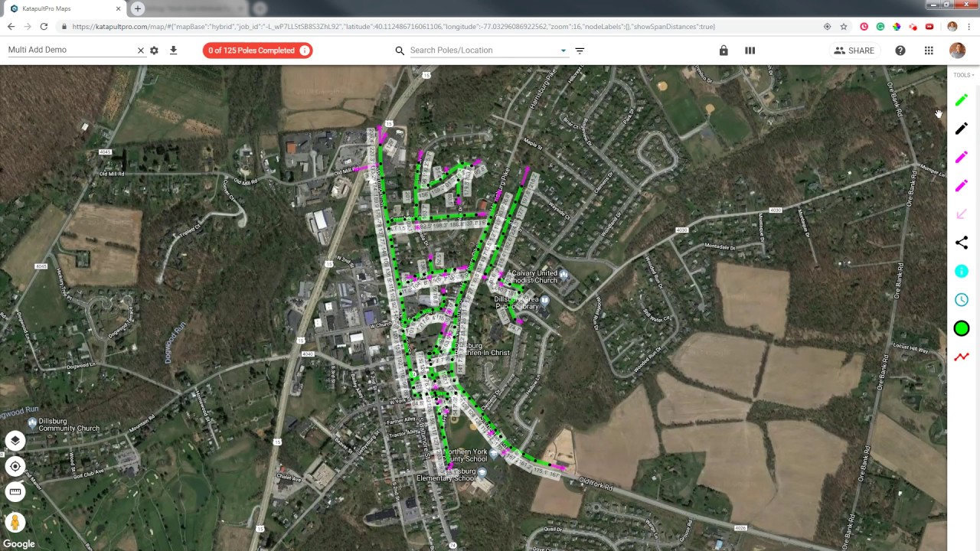This screenshot has height=551, width=980.
Task: Expand the Search Poles/Location dropdown arrow
Action: point(563,51)
